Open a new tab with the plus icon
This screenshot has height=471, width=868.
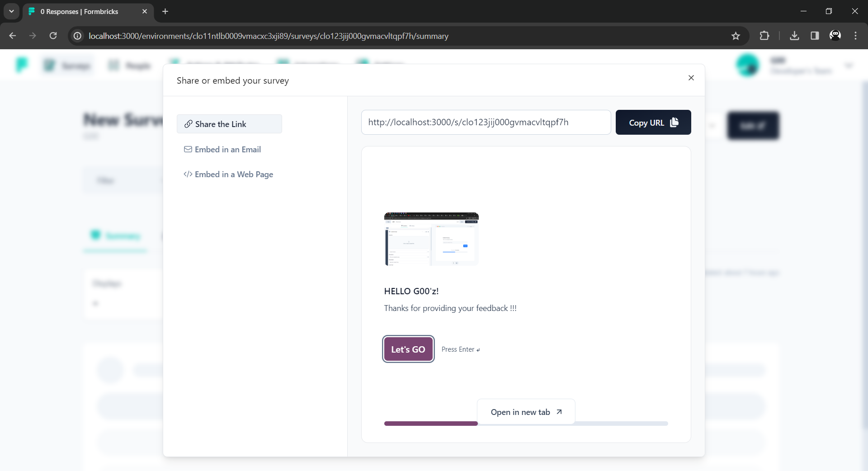[x=165, y=11]
